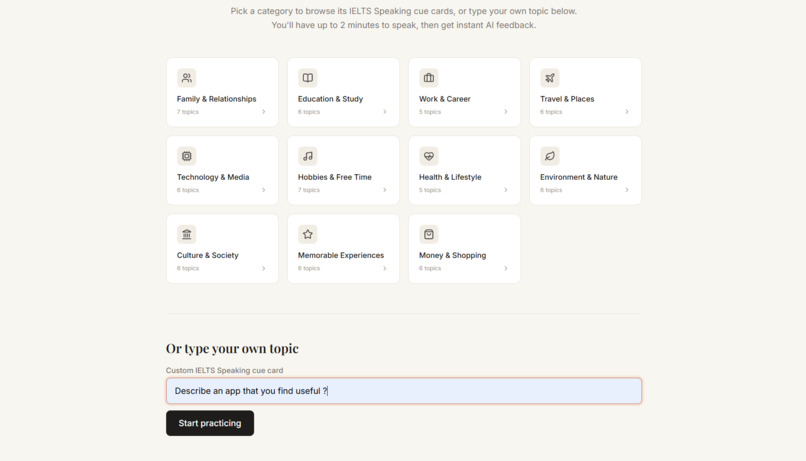806x461 pixels.
Task: Click the Hobbies & Free Time music icon
Action: click(307, 156)
